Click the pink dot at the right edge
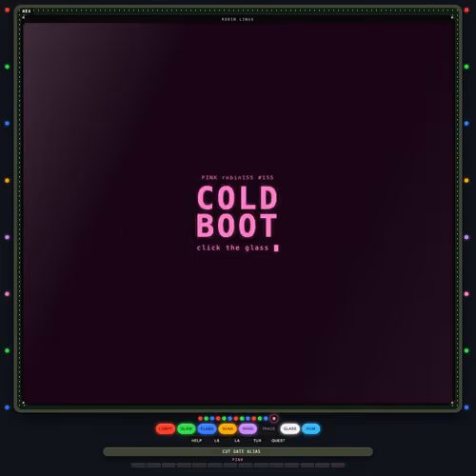Viewport: 476px width, 476px height. coord(466,294)
